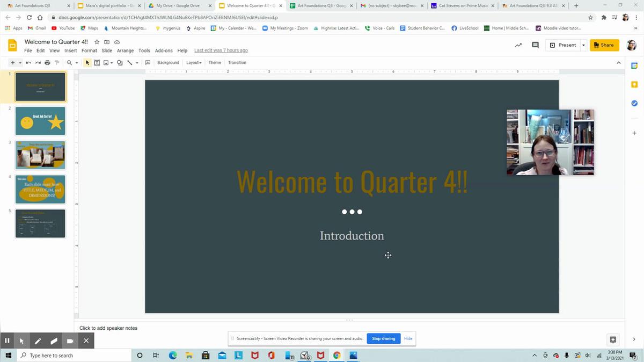Open the comment history icon

pyautogui.click(x=535, y=45)
